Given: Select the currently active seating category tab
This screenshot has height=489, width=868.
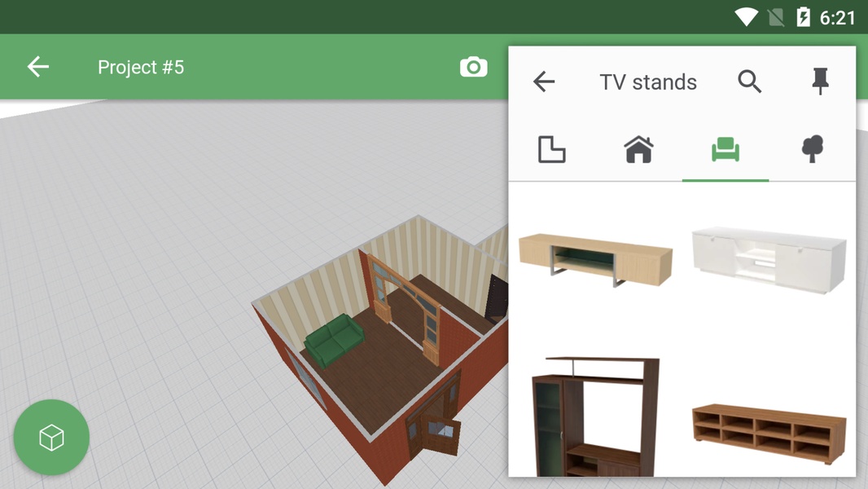Looking at the screenshot, I should point(725,149).
